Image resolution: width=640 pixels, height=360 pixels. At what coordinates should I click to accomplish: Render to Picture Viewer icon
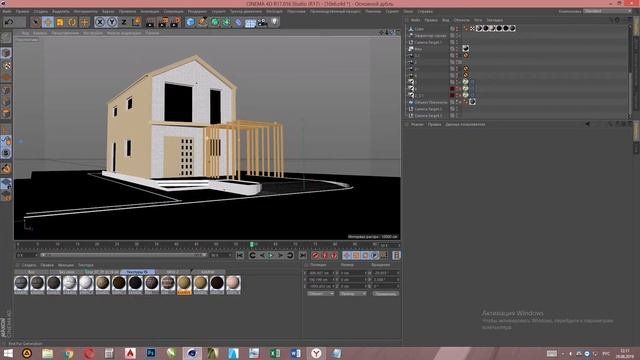coord(163,22)
